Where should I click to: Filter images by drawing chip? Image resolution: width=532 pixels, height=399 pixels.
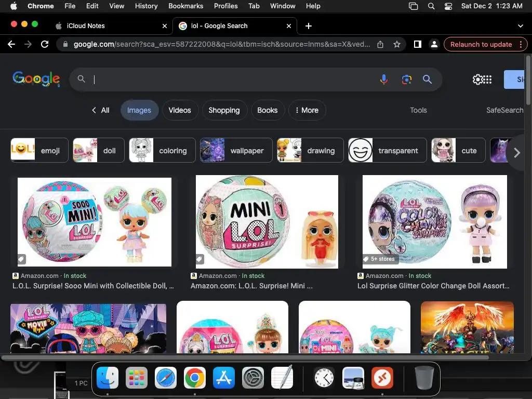click(x=310, y=150)
